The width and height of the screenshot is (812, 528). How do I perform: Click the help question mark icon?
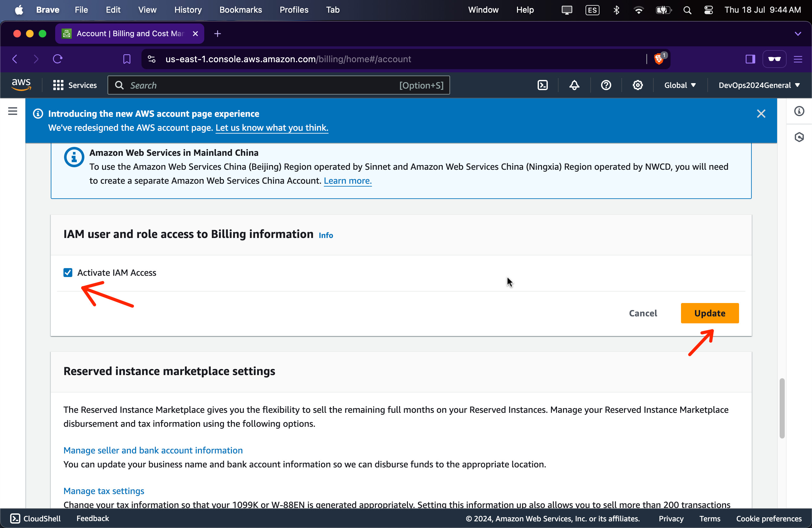point(606,85)
